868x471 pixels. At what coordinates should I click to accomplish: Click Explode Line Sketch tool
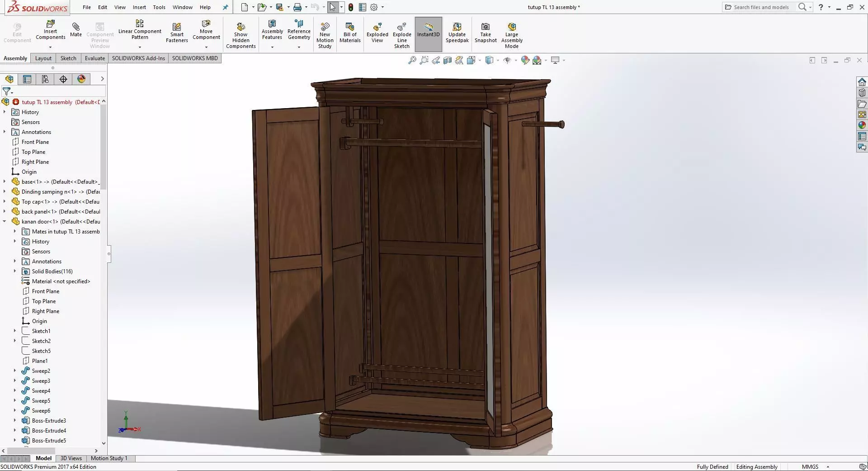(402, 35)
